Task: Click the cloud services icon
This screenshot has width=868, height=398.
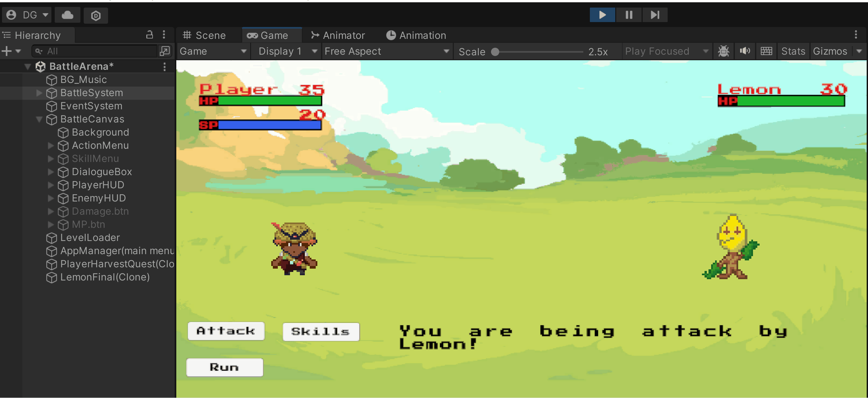Action: pyautogui.click(x=68, y=15)
